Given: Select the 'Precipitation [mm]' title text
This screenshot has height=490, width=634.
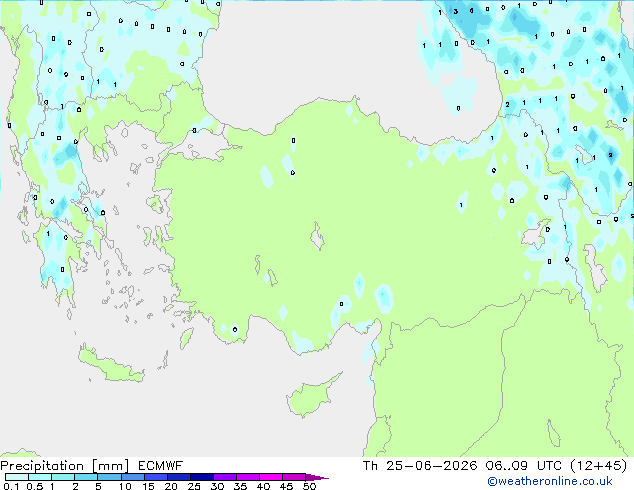Looking at the screenshot, I should click(x=65, y=466).
